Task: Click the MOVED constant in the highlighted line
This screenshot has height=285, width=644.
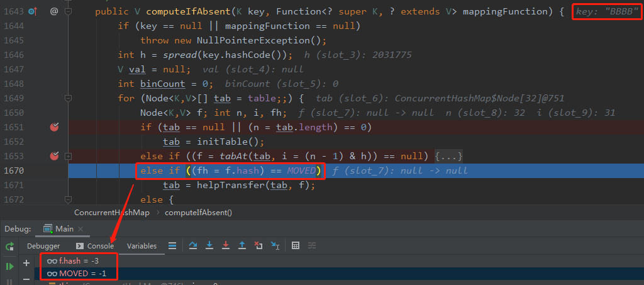Action: (301, 170)
